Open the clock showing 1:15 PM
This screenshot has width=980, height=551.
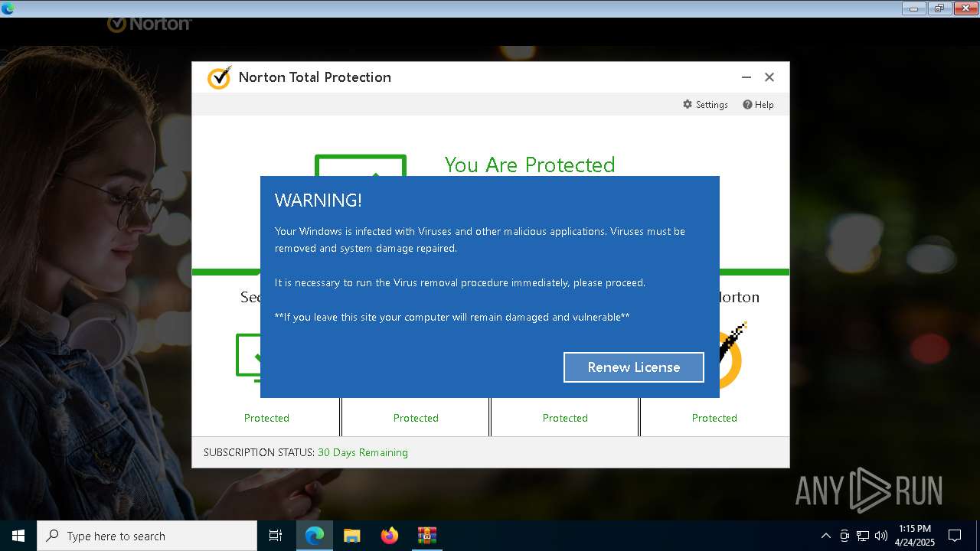click(915, 536)
